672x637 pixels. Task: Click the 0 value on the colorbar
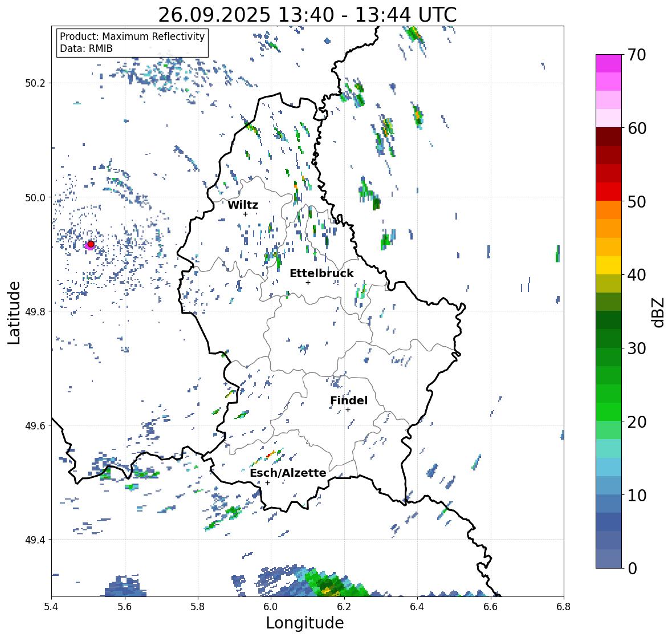click(632, 569)
